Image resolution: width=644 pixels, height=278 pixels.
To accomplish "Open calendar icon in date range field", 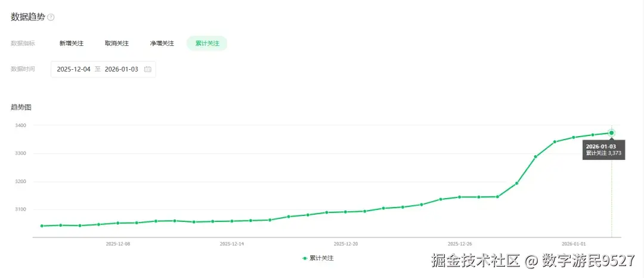I will [148, 69].
